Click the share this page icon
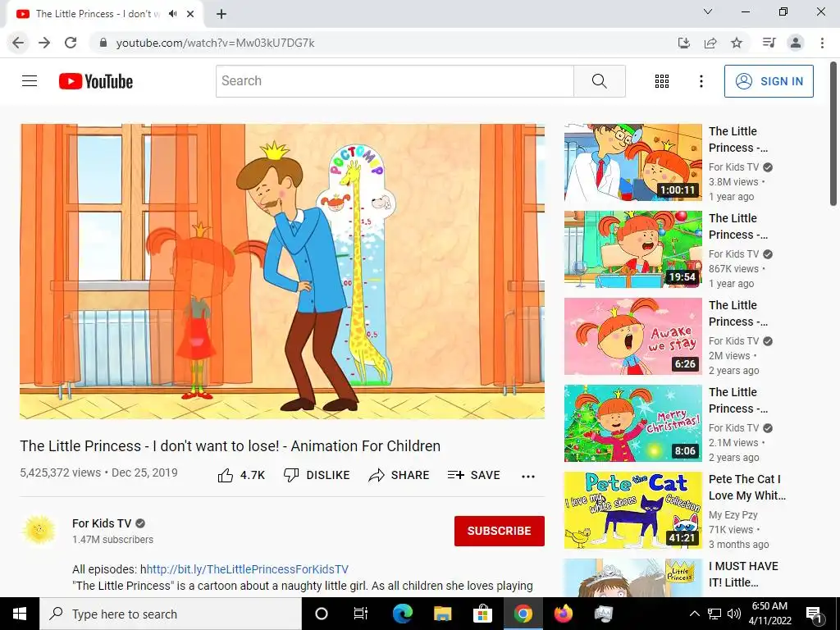 (x=710, y=43)
